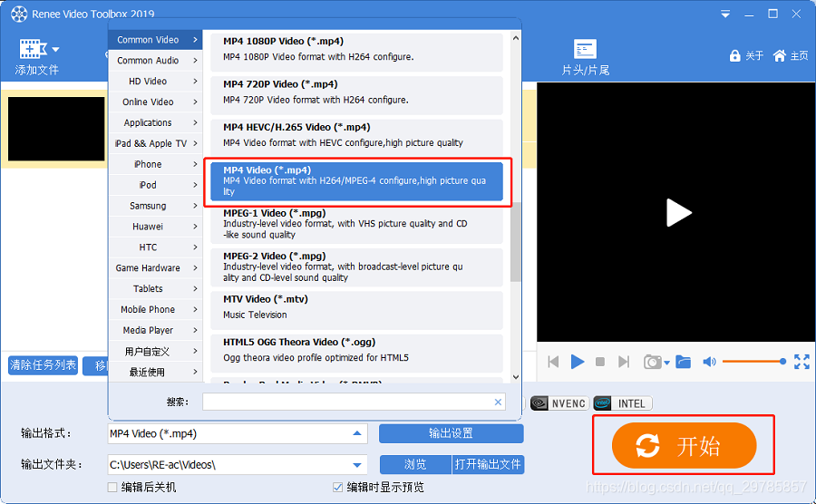
Task: Click the 添加文件 add file icon
Action: click(33, 49)
